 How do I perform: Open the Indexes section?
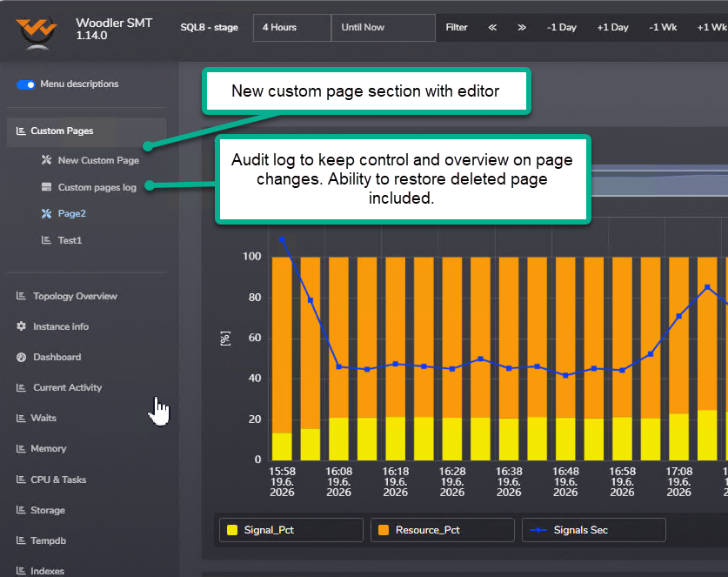[47, 571]
